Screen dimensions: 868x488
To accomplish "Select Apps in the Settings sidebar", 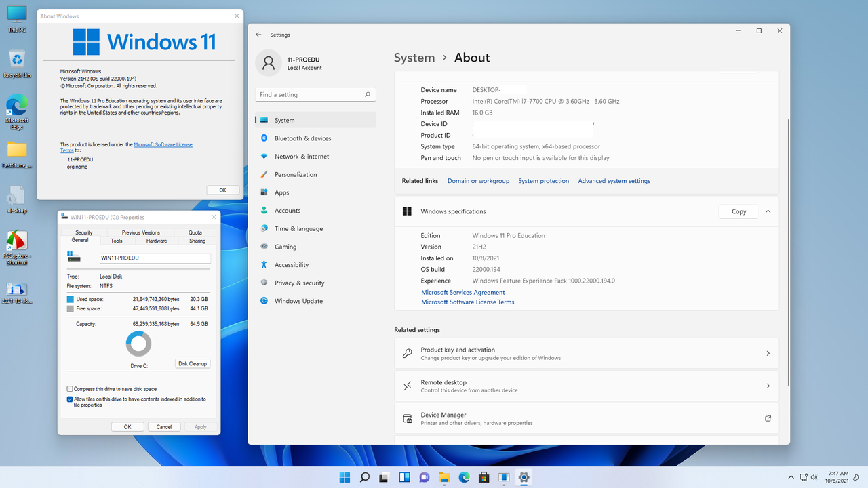I will click(x=315, y=192).
